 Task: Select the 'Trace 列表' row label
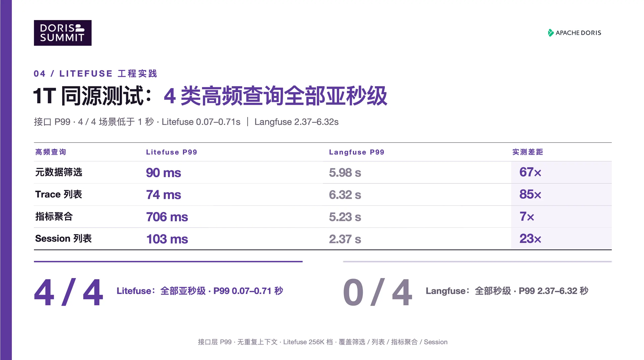[59, 194]
